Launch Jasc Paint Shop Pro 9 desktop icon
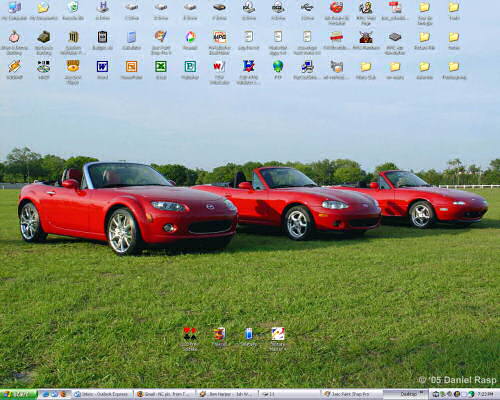The image size is (500, 400). (161, 42)
